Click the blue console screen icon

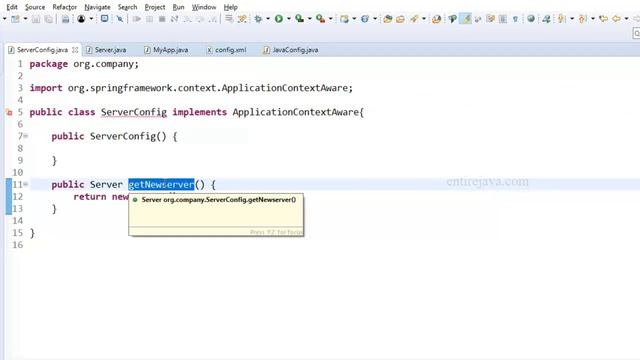(104, 19)
